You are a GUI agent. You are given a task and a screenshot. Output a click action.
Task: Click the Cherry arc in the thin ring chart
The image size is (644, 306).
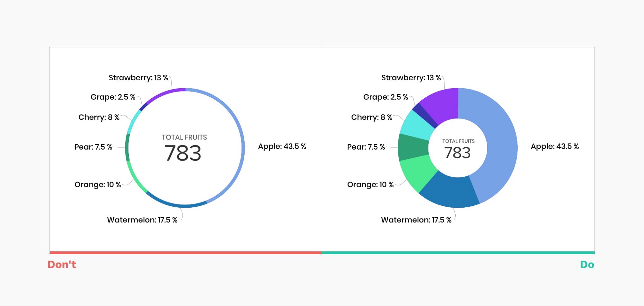click(133, 122)
